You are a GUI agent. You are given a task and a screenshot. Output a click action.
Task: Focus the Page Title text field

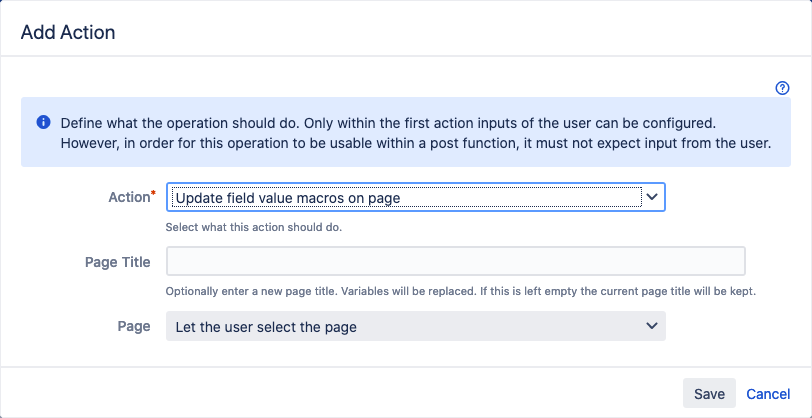pyautogui.click(x=455, y=261)
